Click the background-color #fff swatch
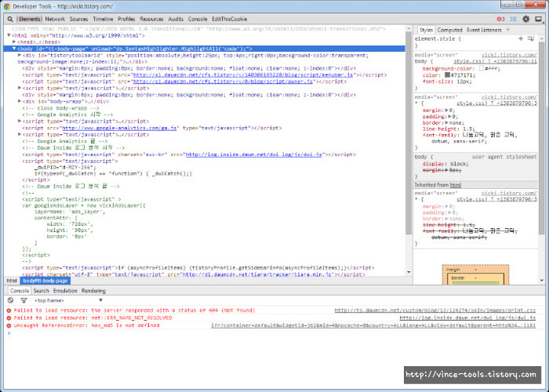The image size is (549, 392). [x=482, y=69]
